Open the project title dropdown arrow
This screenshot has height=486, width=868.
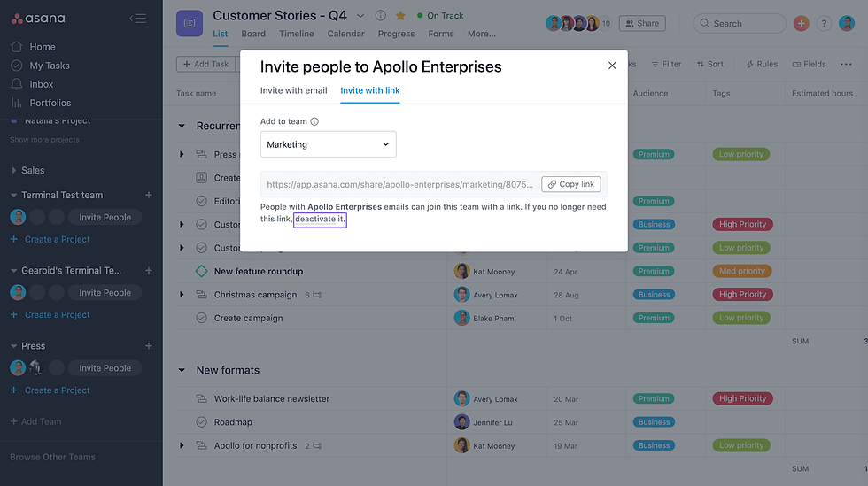360,16
